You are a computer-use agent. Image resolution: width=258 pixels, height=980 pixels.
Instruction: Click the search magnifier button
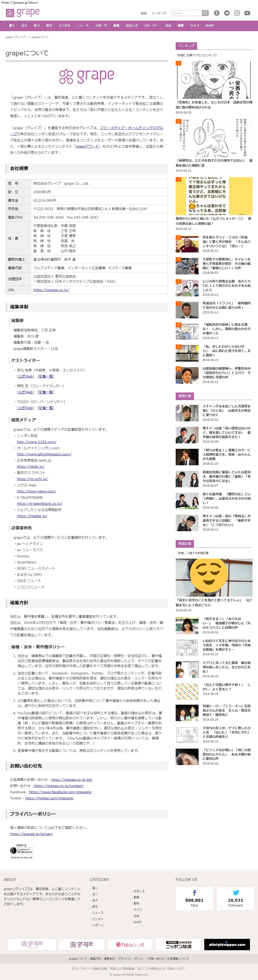(205, 13)
